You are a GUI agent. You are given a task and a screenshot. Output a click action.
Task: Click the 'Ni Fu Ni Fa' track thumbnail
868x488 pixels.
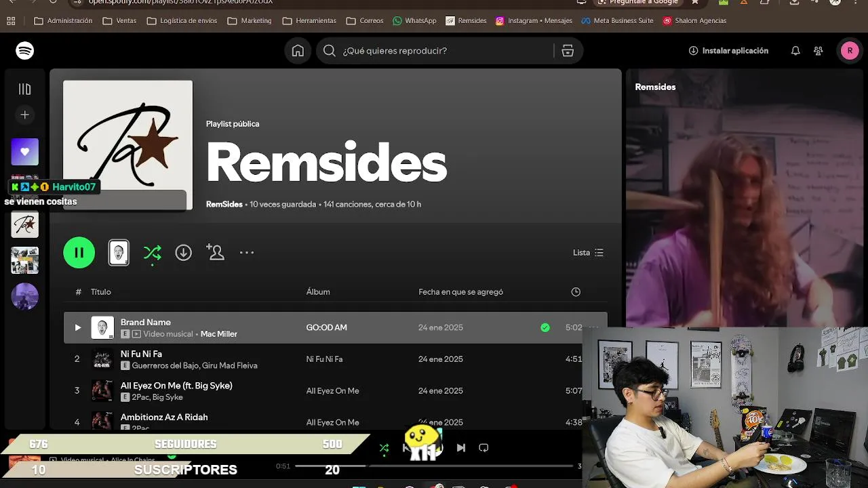pyautogui.click(x=102, y=359)
